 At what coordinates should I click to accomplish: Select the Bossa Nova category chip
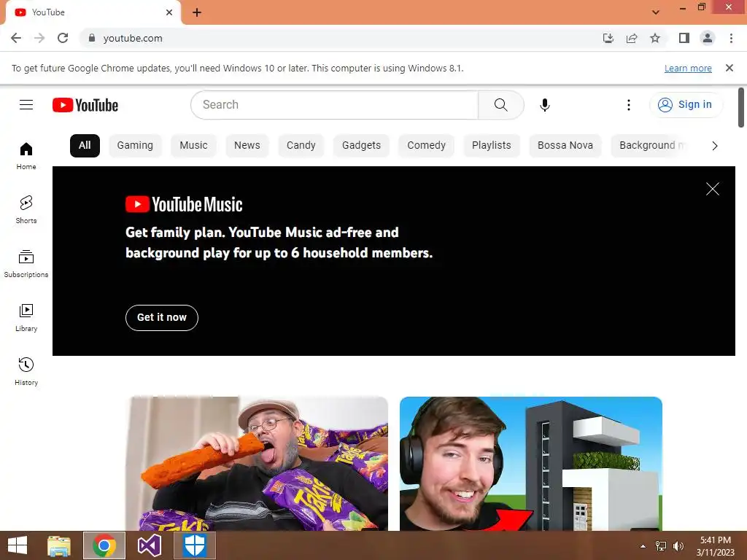[x=565, y=146]
